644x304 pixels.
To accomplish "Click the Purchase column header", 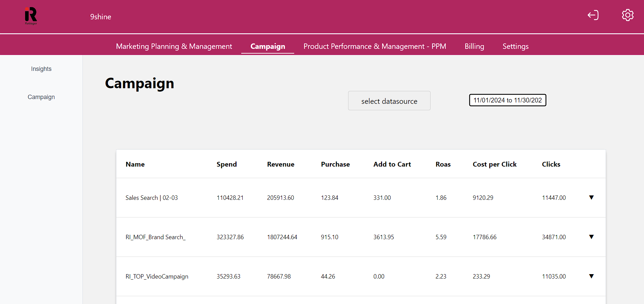I will point(335,164).
